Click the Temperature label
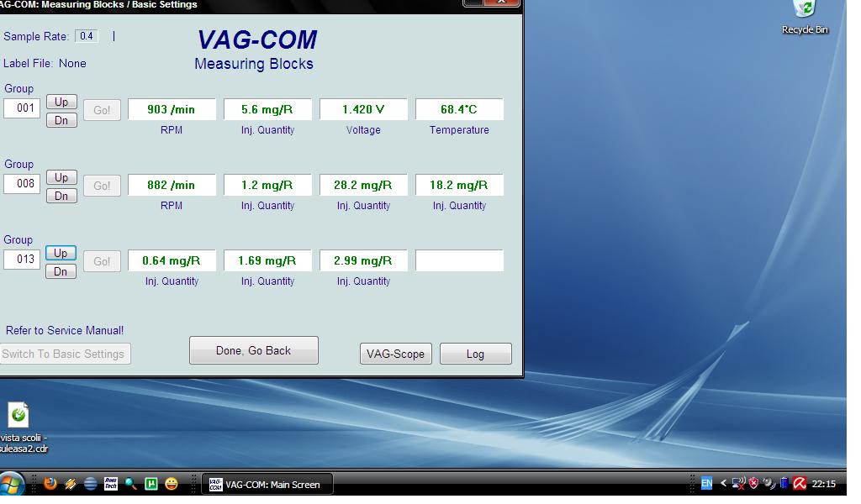 459,130
